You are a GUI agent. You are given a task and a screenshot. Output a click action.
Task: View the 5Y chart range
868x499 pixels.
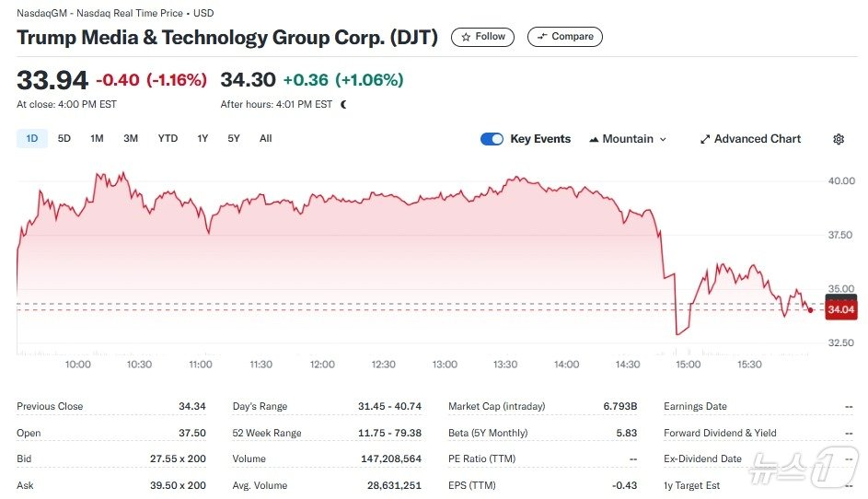(x=234, y=139)
